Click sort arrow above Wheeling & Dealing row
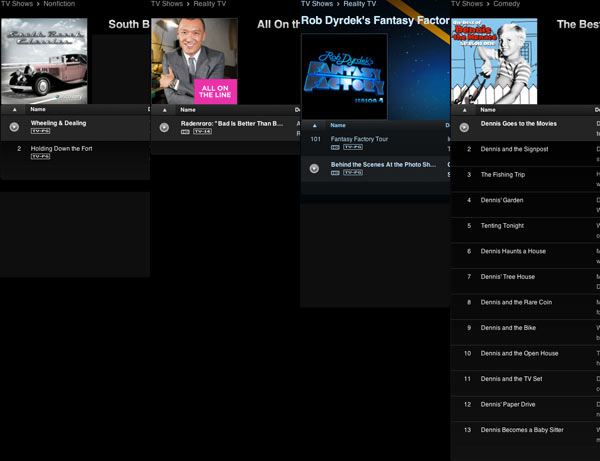Viewport: 600px width, 461px height. pyautogui.click(x=14, y=109)
